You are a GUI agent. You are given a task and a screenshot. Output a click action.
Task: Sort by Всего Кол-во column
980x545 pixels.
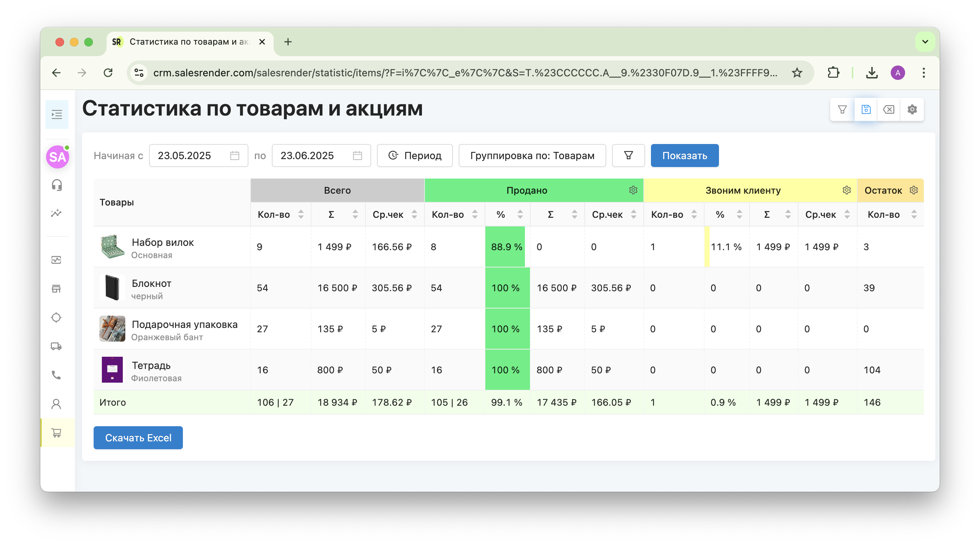pyautogui.click(x=301, y=215)
